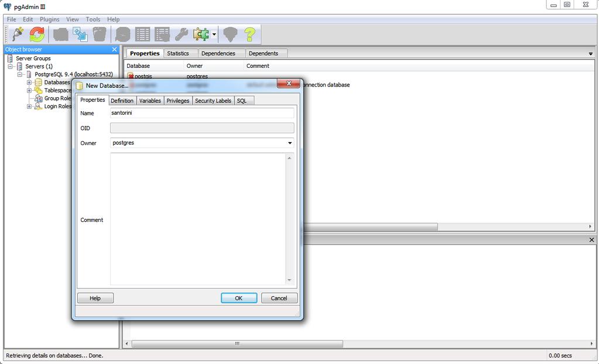Refresh the selected object with the red-green arrows icon
The height and width of the screenshot is (364, 599).
(37, 35)
